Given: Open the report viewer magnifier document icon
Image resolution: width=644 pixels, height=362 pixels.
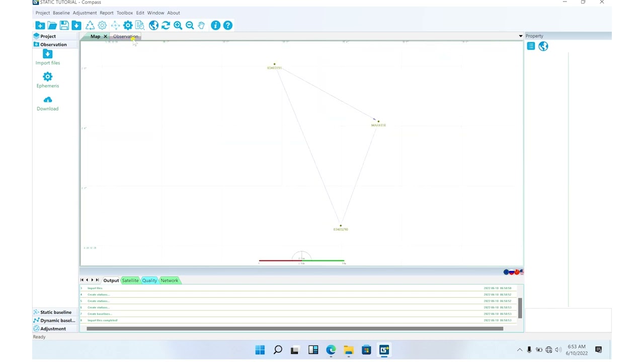Looking at the screenshot, I should [x=140, y=25].
